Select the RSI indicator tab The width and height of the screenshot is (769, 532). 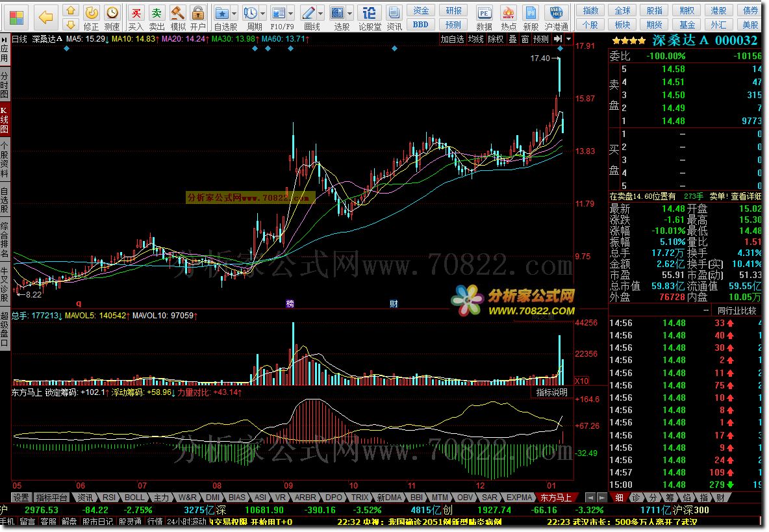[109, 497]
